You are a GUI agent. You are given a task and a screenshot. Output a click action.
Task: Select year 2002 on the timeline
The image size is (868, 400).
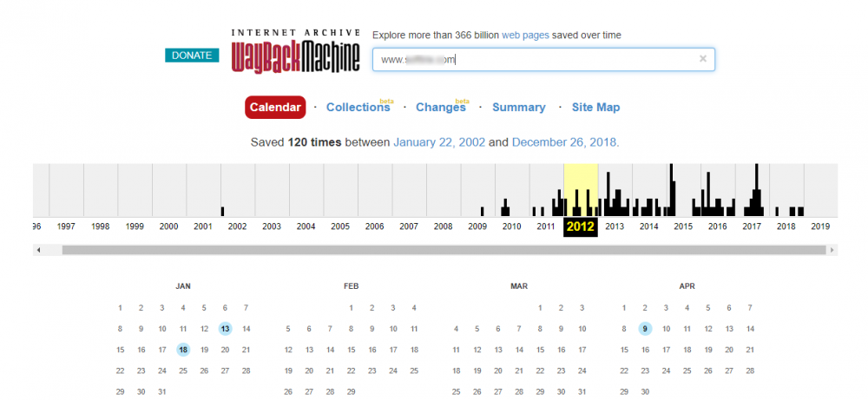(x=237, y=226)
